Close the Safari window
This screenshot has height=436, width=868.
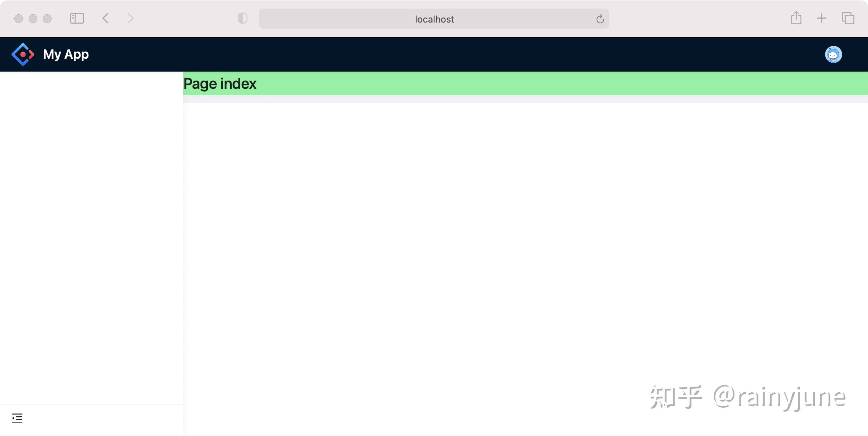pos(19,19)
